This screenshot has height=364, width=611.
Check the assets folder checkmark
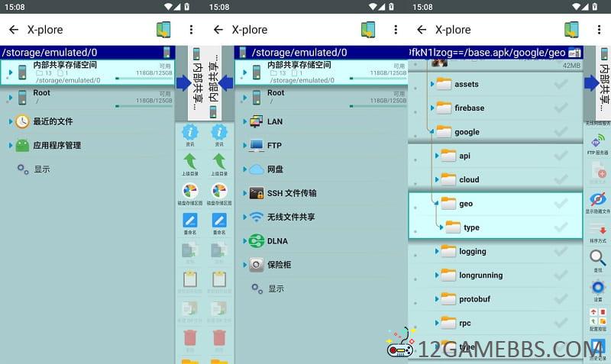(x=561, y=84)
